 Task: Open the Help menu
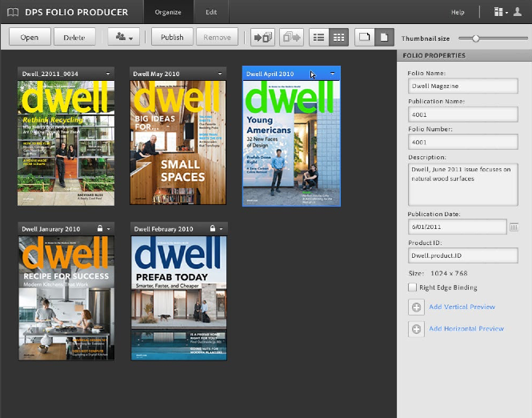click(458, 12)
